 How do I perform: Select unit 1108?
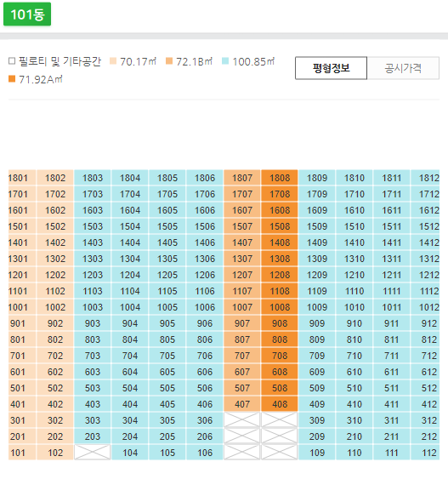tap(280, 291)
